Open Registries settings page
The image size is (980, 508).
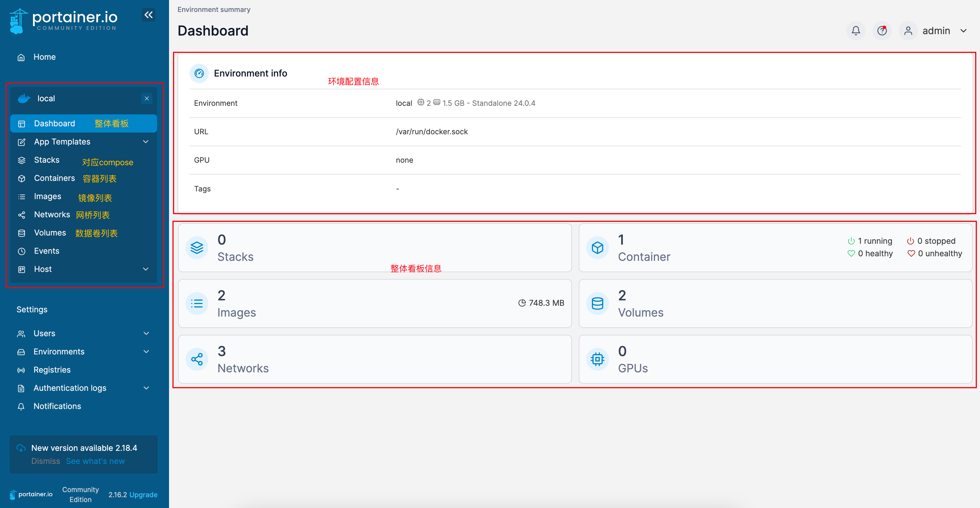click(52, 369)
